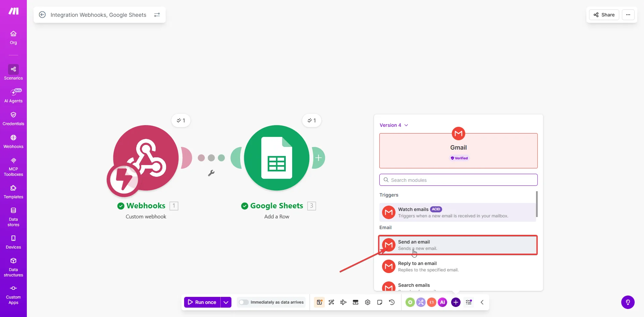Click the purple plus favorites button
This screenshot has height=317, width=644.
456,302
